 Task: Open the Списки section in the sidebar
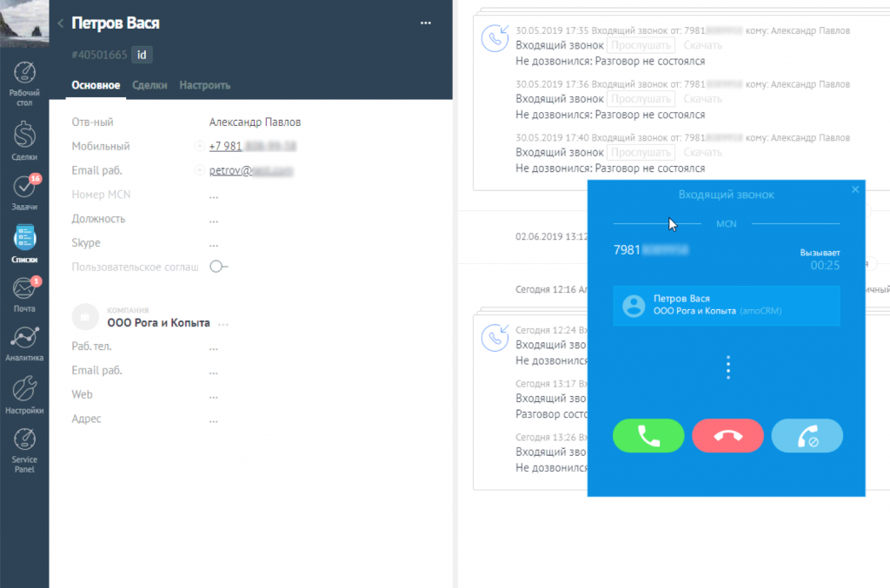23,241
